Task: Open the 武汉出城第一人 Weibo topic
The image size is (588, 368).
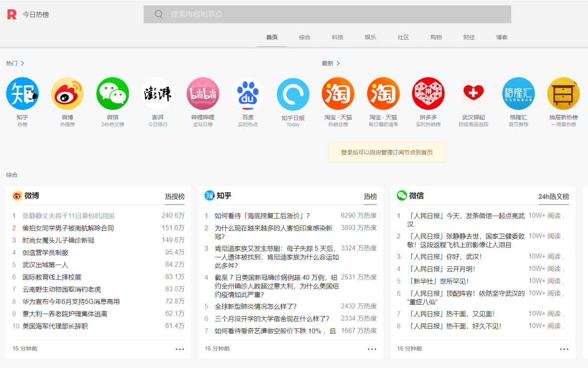Action: [x=45, y=265]
